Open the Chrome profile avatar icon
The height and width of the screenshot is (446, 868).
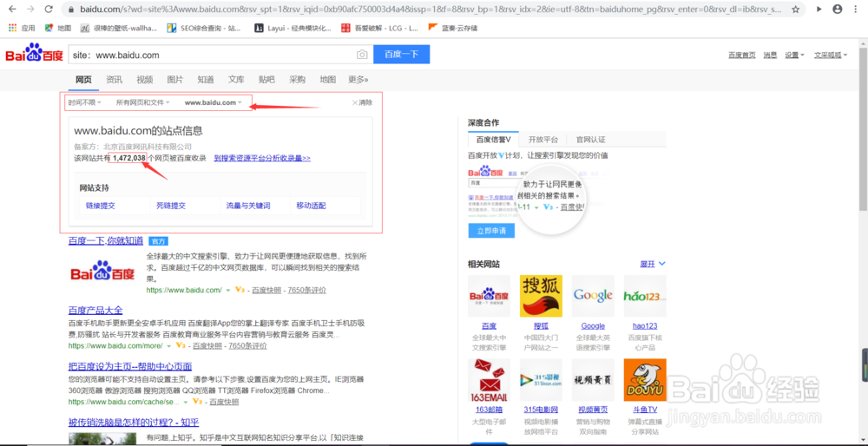[x=838, y=10]
